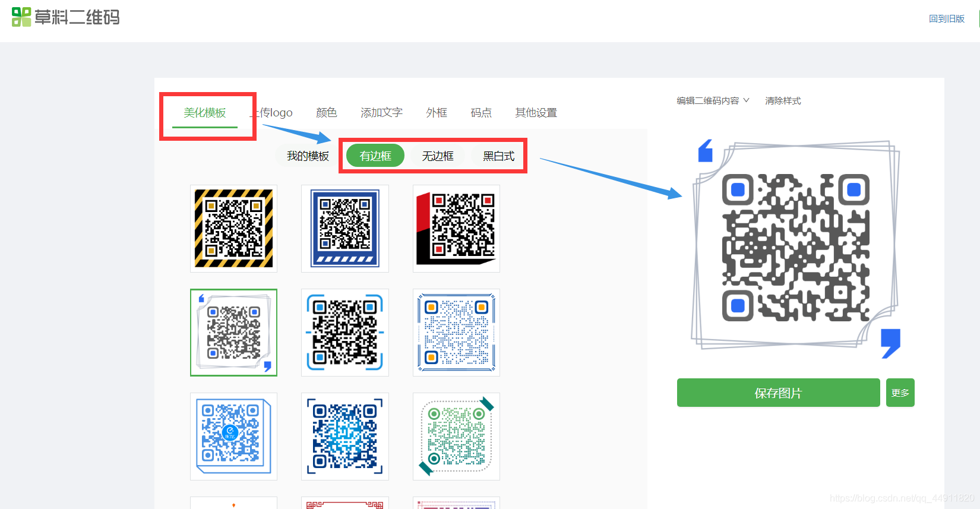Screen dimensions: 980x509
Task: Click the green 保存图片 button
Action: click(779, 393)
